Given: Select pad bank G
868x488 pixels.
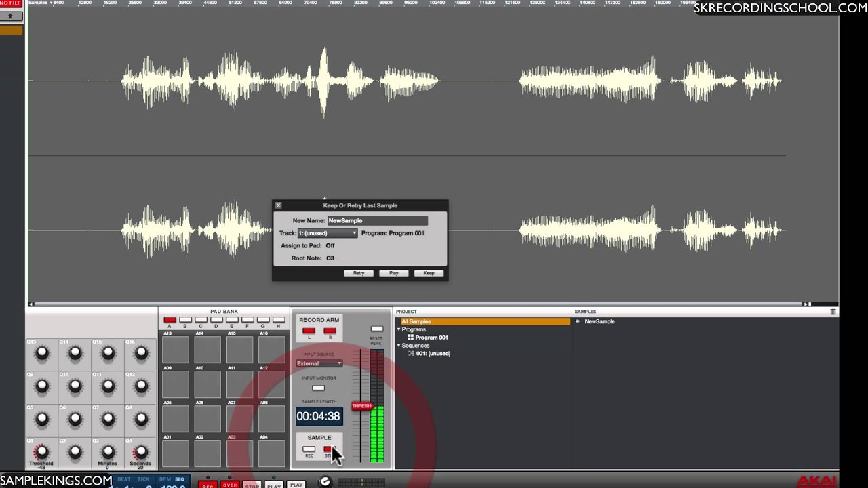Looking at the screenshot, I should 263,320.
